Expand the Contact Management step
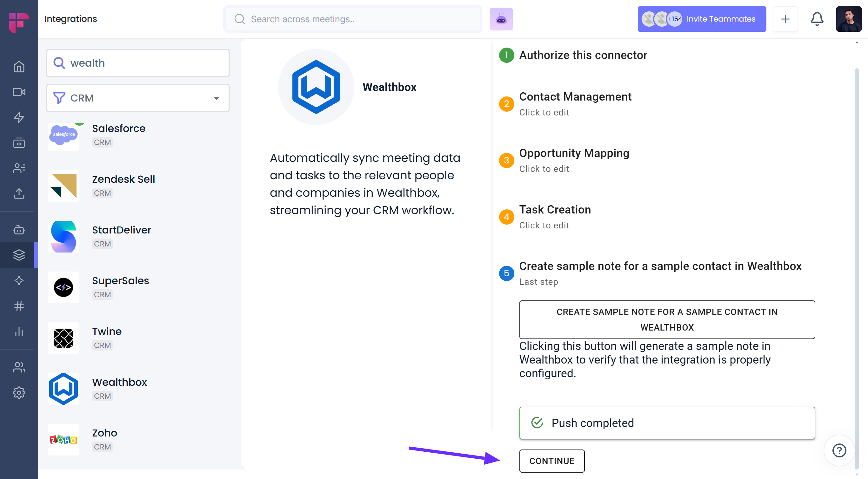The width and height of the screenshot is (868, 479). click(575, 97)
